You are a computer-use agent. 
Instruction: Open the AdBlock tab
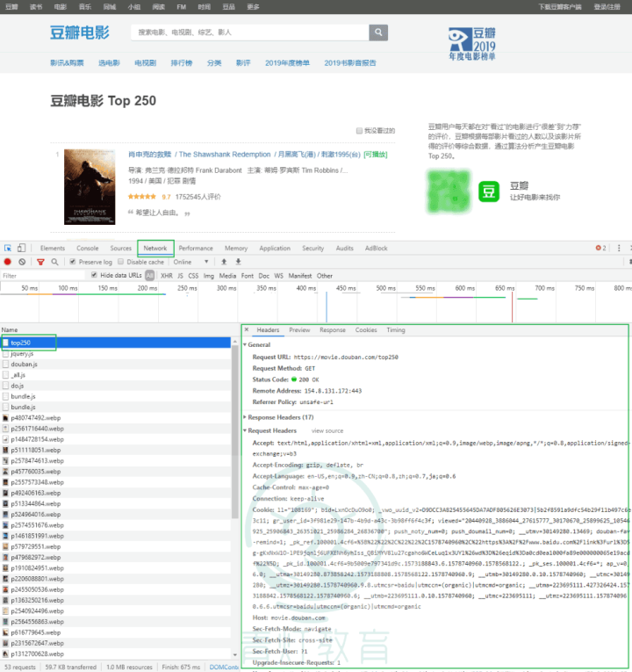tap(376, 248)
